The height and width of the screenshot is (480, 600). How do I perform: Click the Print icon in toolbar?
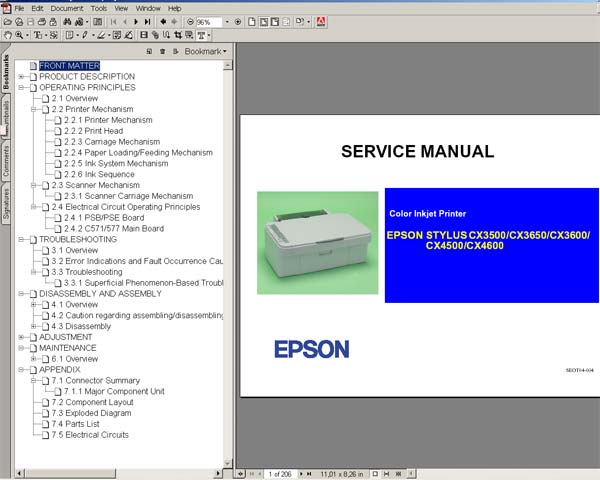pos(42,22)
